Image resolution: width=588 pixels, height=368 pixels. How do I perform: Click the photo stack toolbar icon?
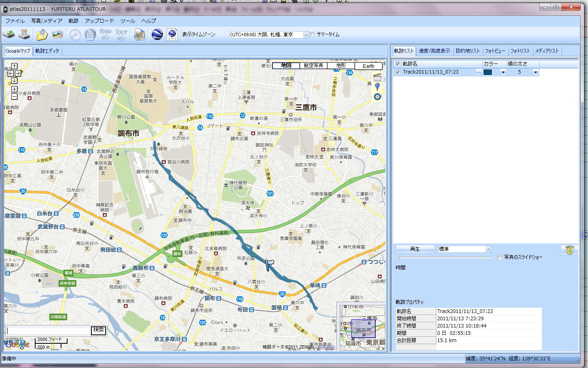(57, 35)
